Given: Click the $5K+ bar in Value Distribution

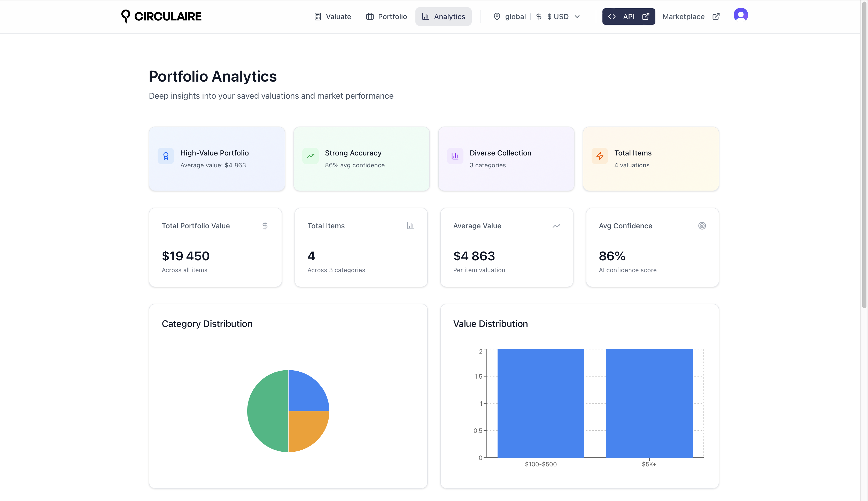Looking at the screenshot, I should click(x=649, y=403).
